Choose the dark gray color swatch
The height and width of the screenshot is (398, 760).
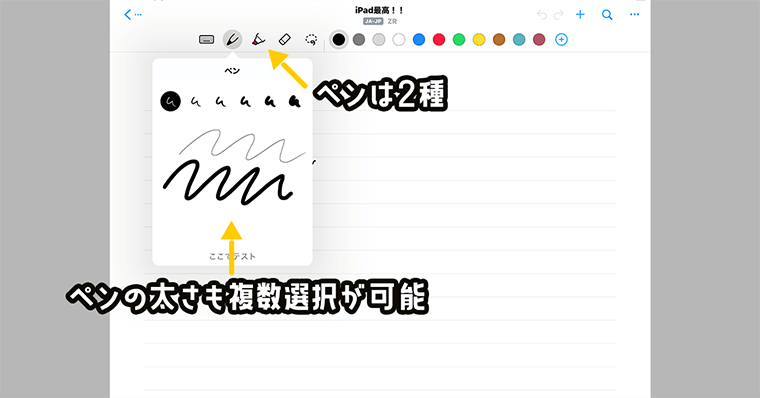359,40
